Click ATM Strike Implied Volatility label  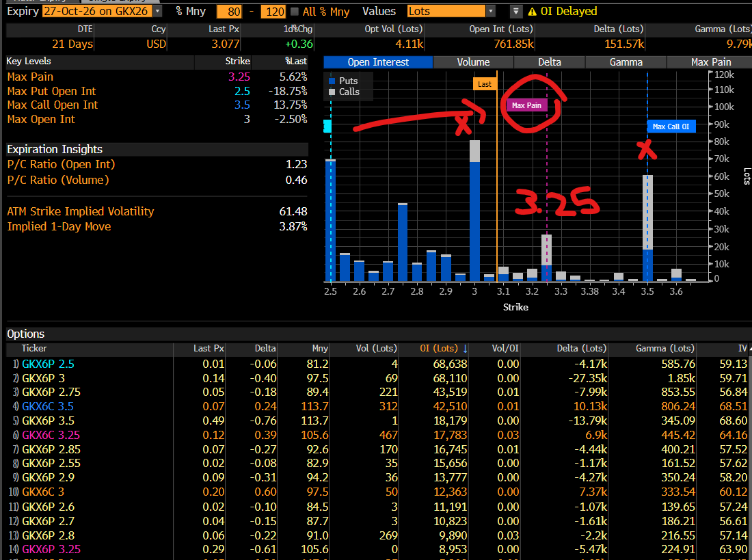coord(81,211)
